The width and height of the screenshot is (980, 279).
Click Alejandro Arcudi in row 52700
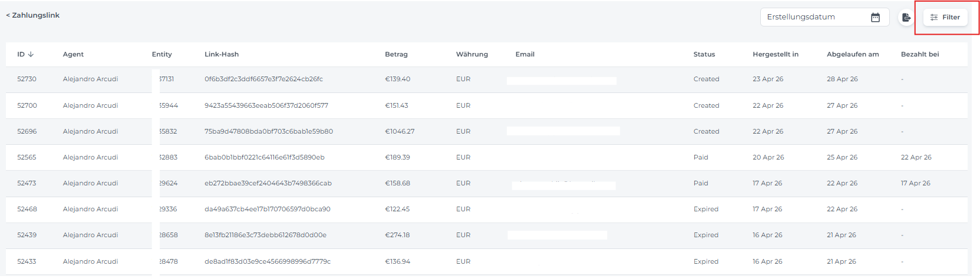pos(90,105)
